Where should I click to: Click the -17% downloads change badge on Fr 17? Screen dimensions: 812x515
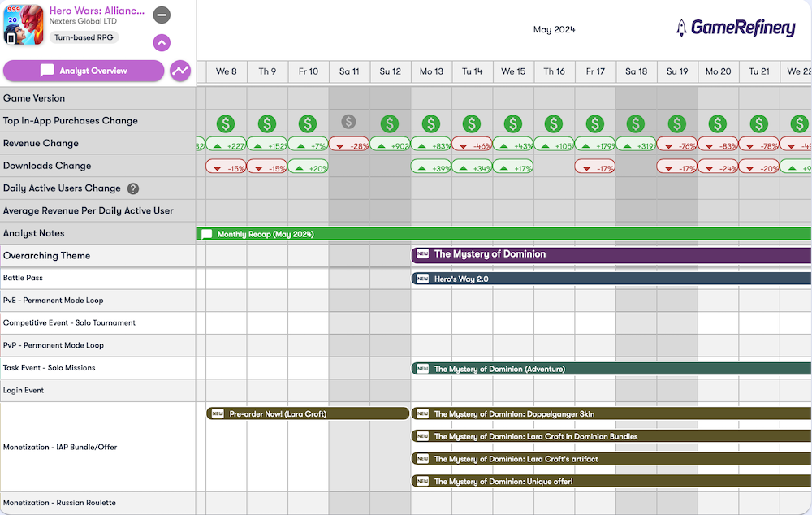[x=595, y=167]
